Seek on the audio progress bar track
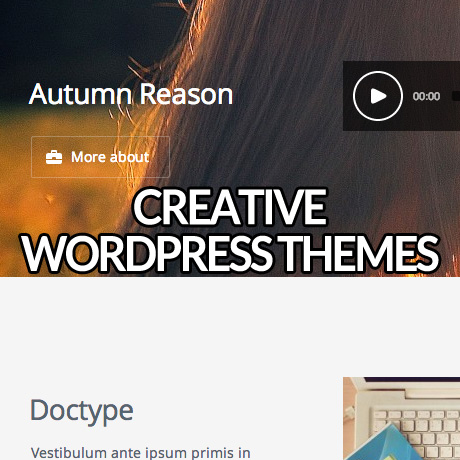Viewport: 460px width, 460px height. point(456,96)
